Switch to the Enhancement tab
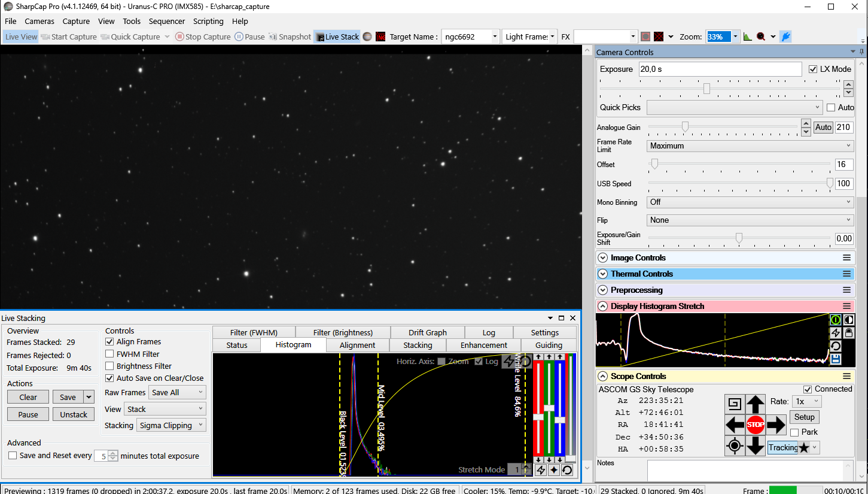The image size is (868, 494). pyautogui.click(x=483, y=345)
